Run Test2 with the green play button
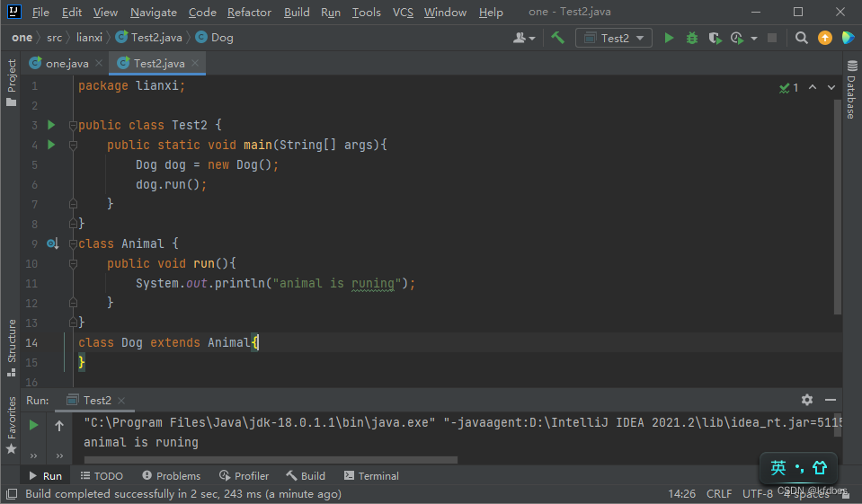Image resolution: width=862 pixels, height=504 pixels. [669, 38]
